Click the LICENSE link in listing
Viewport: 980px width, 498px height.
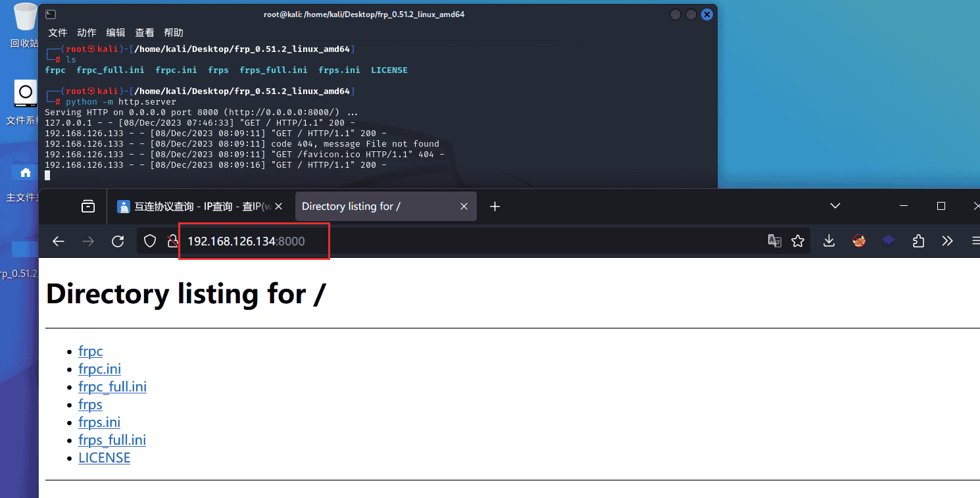tap(104, 458)
